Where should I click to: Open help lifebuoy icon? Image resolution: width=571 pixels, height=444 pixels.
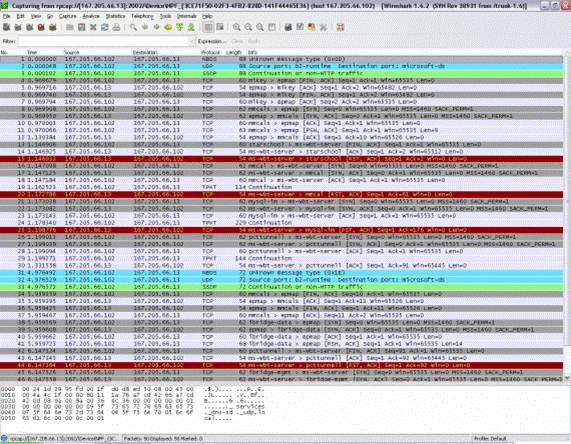tap(340, 27)
